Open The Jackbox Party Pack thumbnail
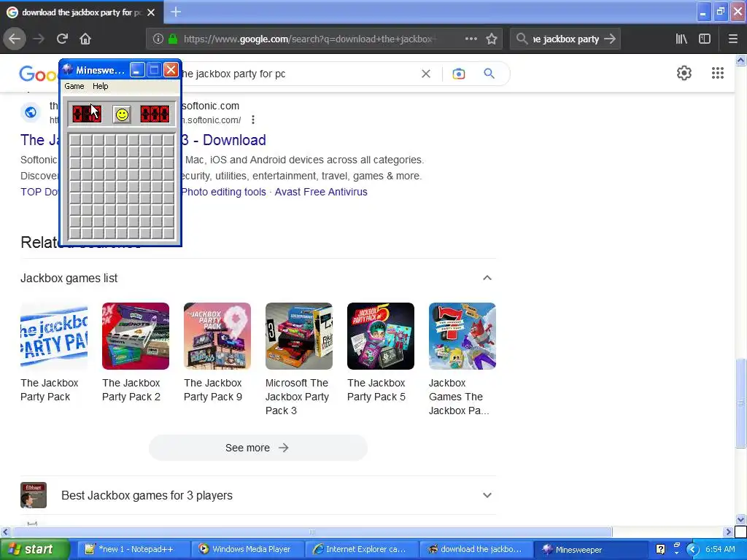This screenshot has height=560, width=747. pos(54,336)
